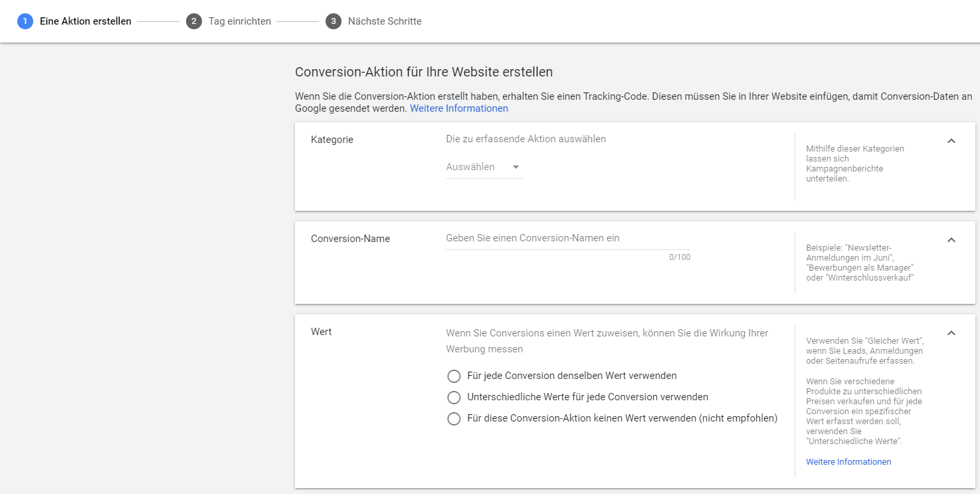Click the step 1 circle icon

point(25,21)
